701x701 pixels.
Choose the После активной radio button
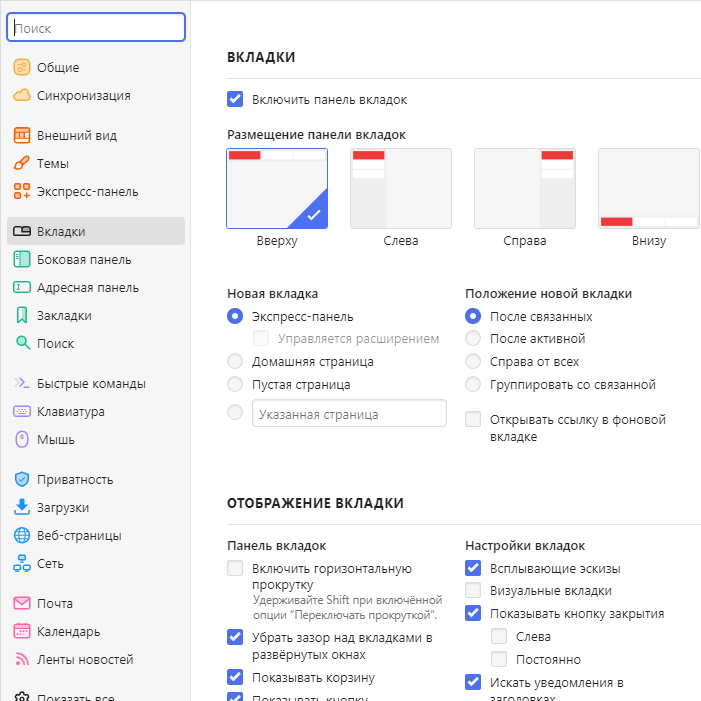[474, 339]
